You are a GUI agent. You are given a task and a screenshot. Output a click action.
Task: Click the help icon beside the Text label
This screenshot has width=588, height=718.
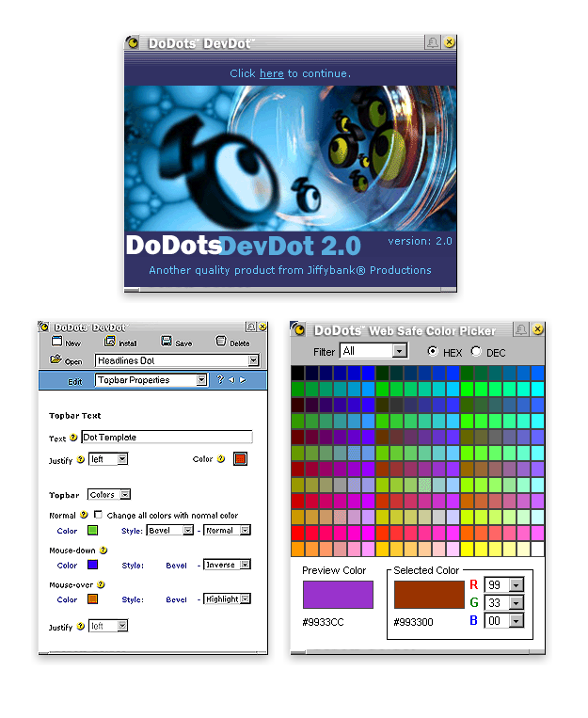pos(73,438)
